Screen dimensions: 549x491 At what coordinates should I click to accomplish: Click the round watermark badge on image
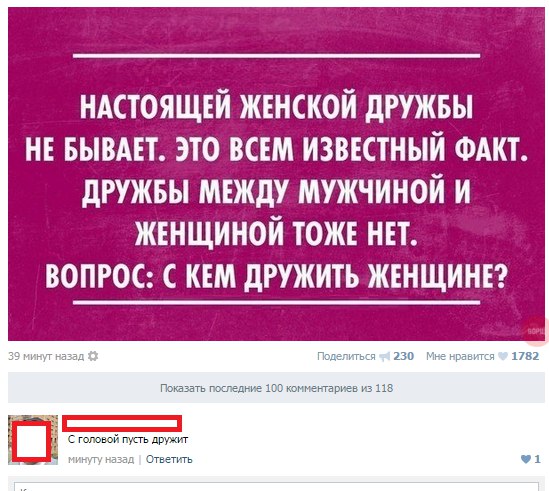[535, 329]
